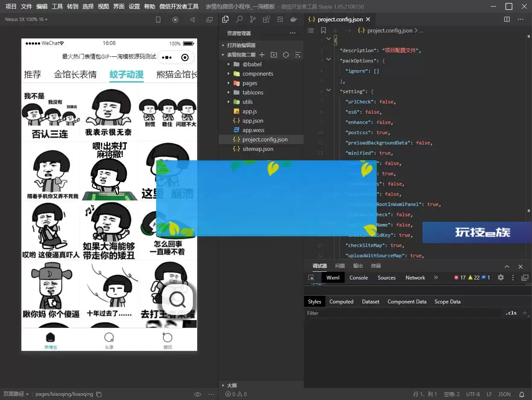Fold the packOptions block in editor
532x400 pixels.
[x=328, y=59]
